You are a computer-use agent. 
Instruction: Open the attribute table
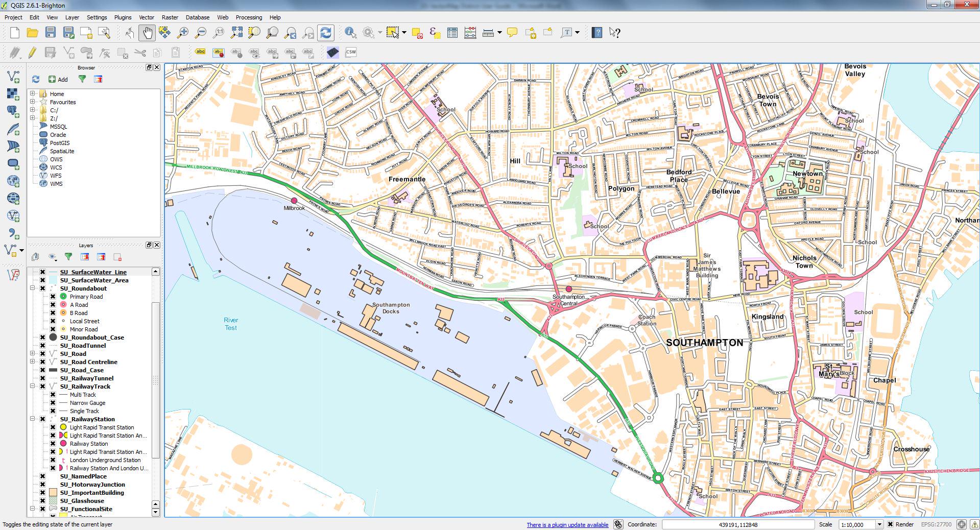click(x=452, y=33)
